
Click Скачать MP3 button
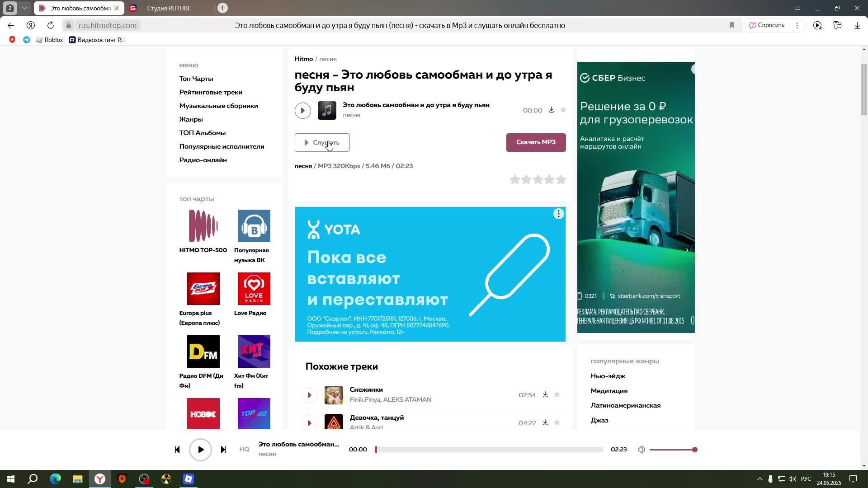tap(536, 142)
